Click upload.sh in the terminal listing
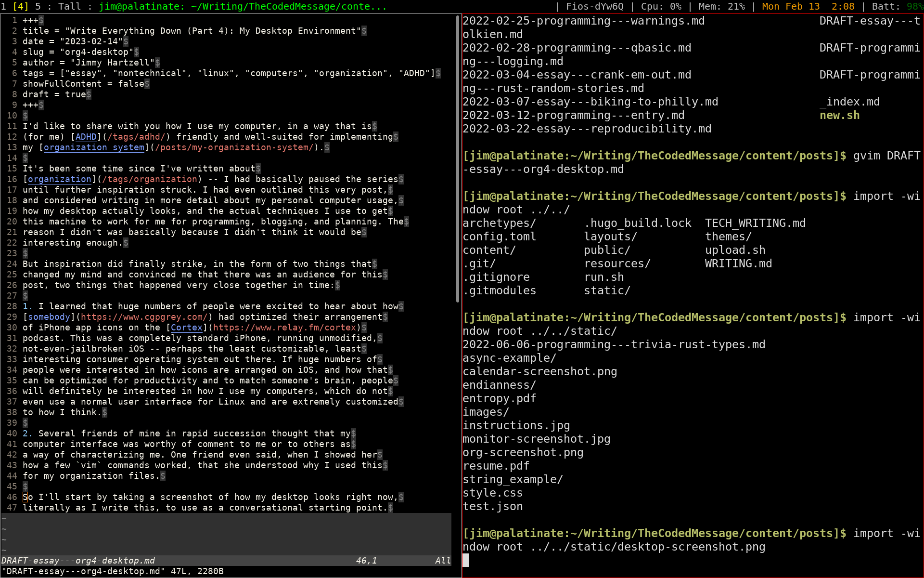The image size is (924, 578). pyautogui.click(x=735, y=250)
